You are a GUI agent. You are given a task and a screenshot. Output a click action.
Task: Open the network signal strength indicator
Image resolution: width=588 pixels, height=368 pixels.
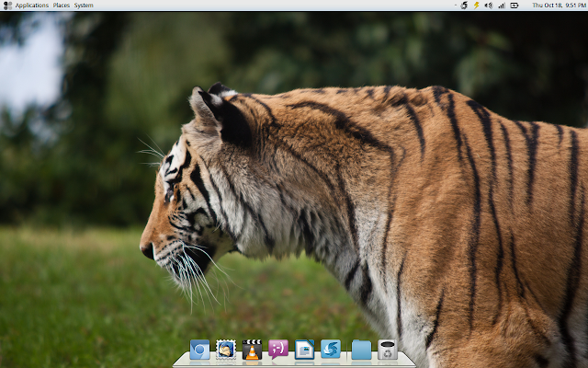[502, 6]
